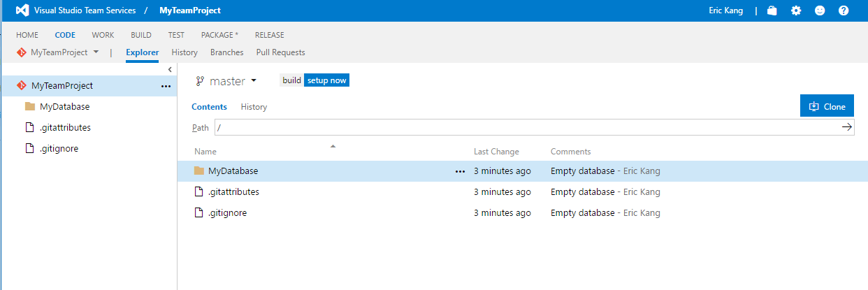Open the help question mark icon
This screenshot has width=868, height=290.
point(844,10)
